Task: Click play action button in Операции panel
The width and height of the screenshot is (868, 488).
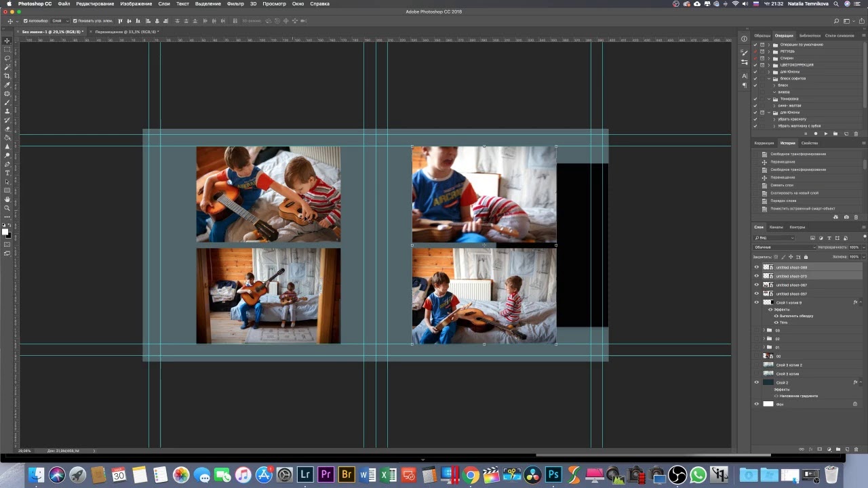Action: point(825,134)
